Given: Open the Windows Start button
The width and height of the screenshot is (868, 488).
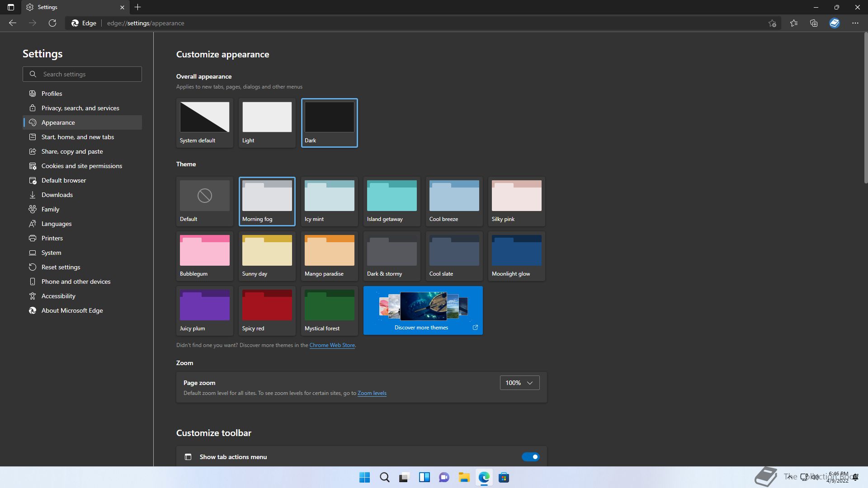Looking at the screenshot, I should click(x=364, y=477).
